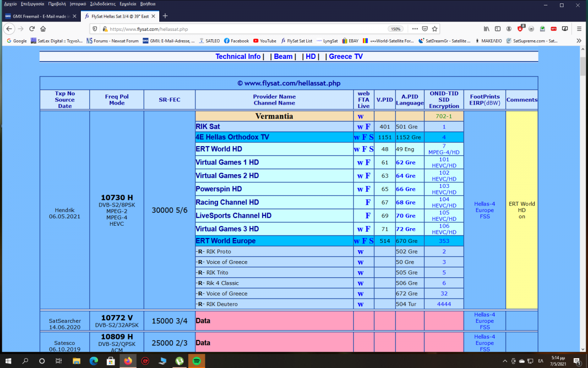Open ERT World HD channel link
Screen dimensions: 588x368
[219, 149]
